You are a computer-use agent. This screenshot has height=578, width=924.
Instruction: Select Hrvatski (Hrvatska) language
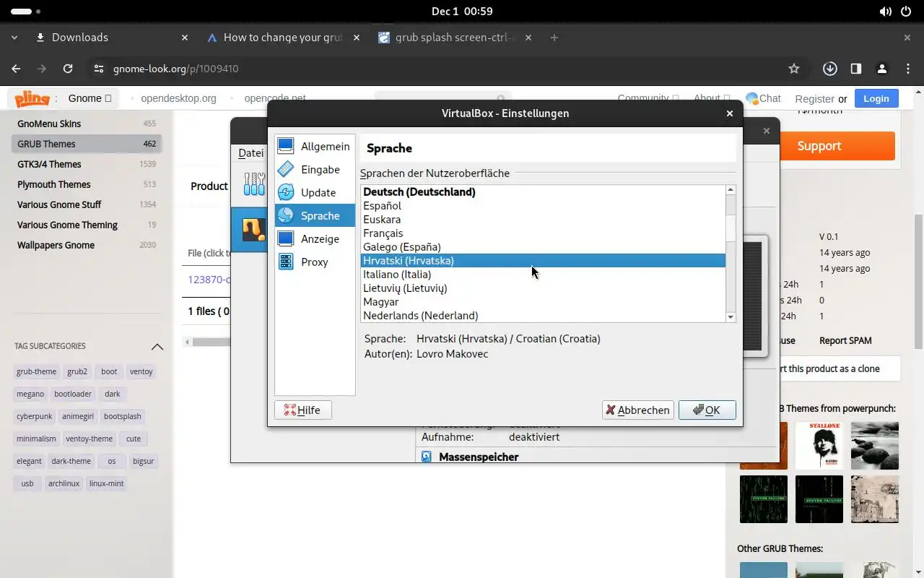pyautogui.click(x=543, y=260)
